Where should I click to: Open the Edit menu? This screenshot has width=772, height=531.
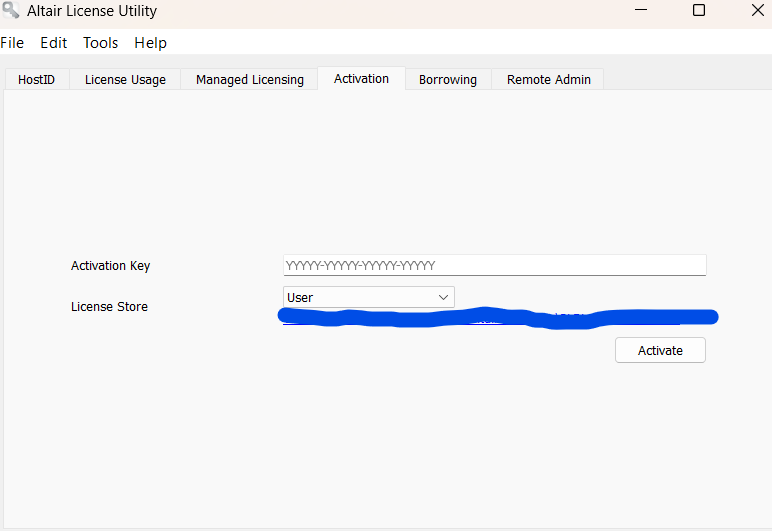[x=53, y=43]
